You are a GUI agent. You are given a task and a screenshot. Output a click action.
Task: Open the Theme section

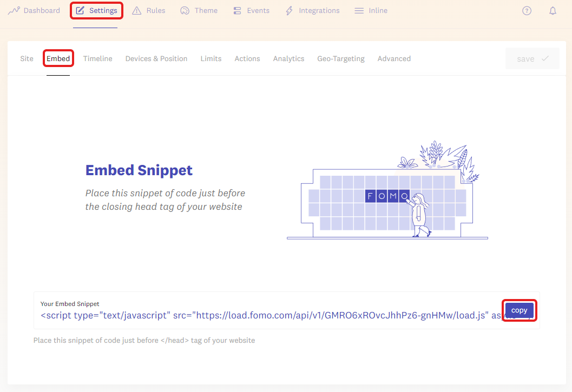(199, 11)
